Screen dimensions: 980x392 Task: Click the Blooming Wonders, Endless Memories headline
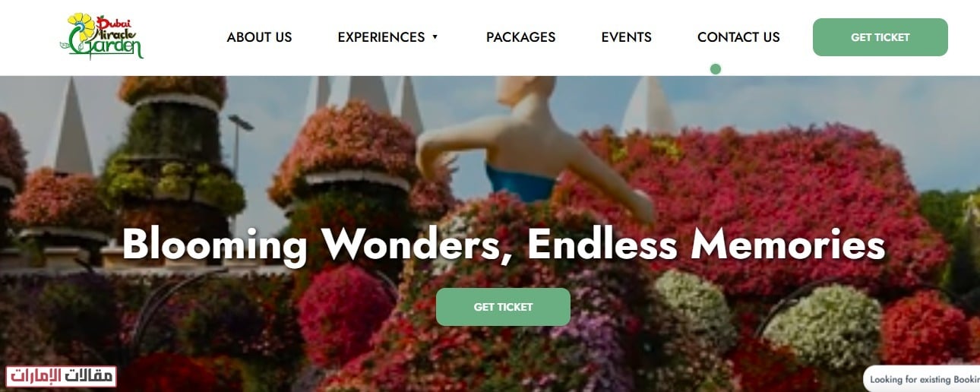(503, 244)
